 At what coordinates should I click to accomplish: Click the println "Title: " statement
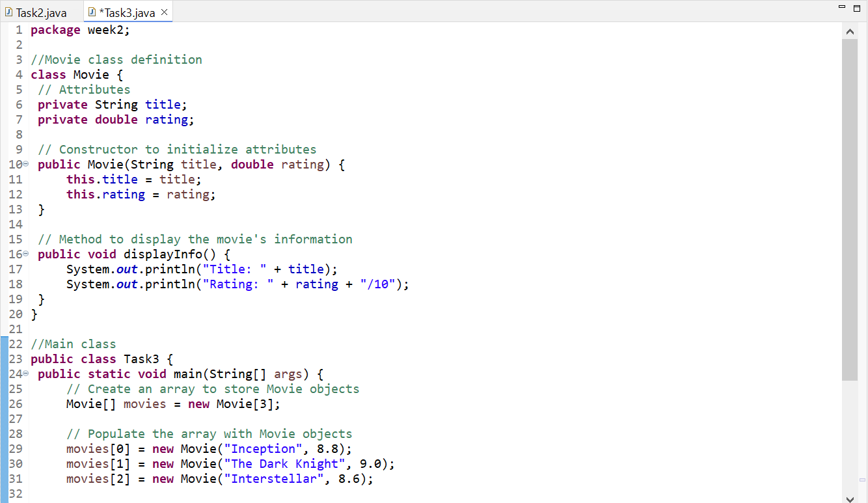pos(202,269)
